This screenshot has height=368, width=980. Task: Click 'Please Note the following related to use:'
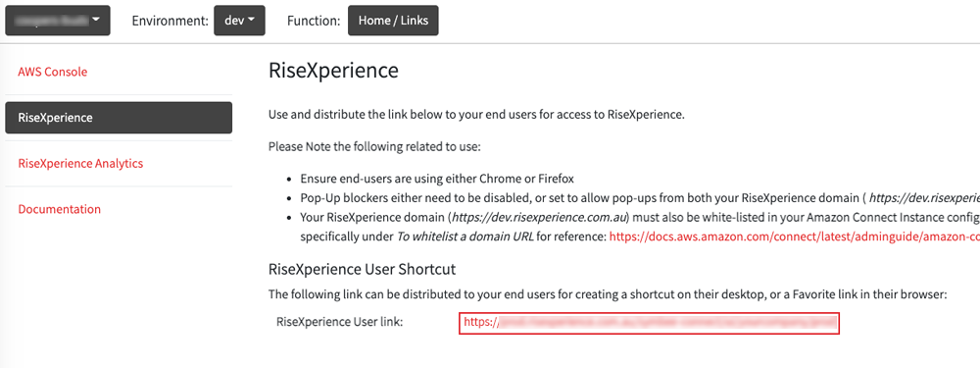point(375,147)
